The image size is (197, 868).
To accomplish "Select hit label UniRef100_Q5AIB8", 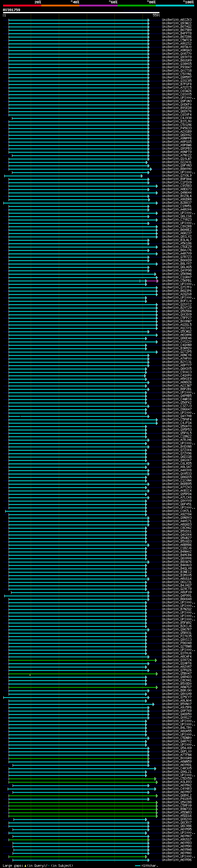I will coord(176,802).
